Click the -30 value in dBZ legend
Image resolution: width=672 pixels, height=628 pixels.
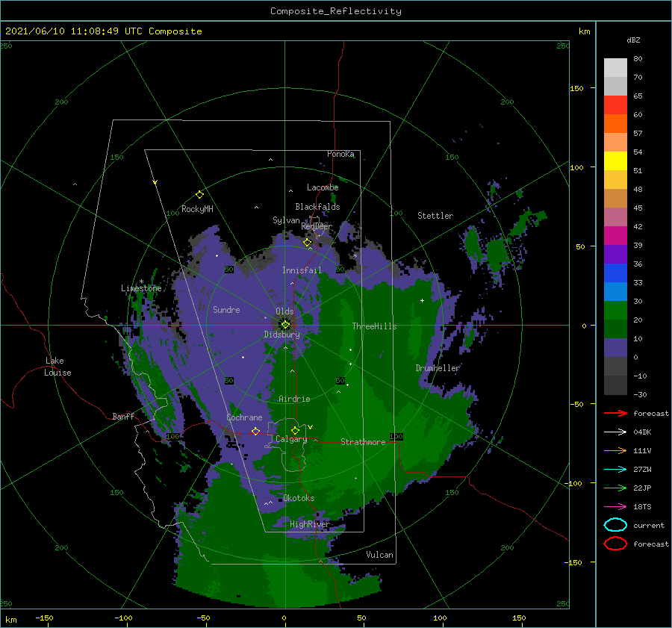point(640,394)
